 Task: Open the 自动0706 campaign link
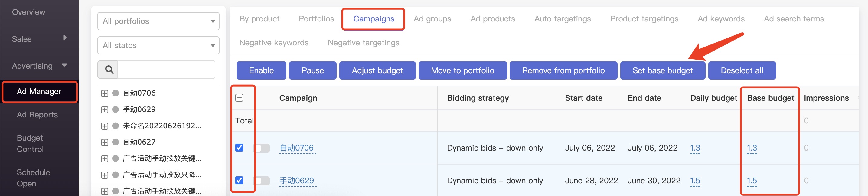[296, 148]
